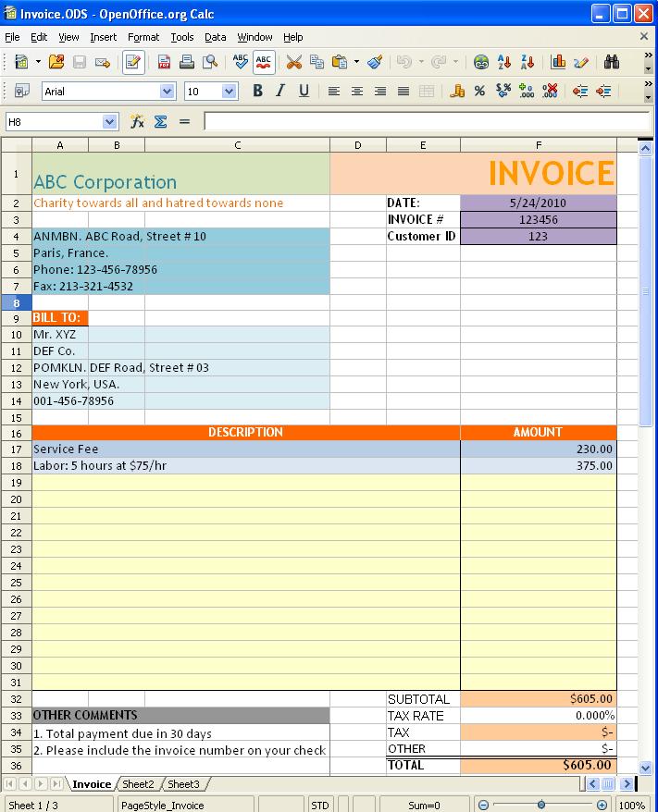
Task: Run the Spelling check icon
Action: 240,62
